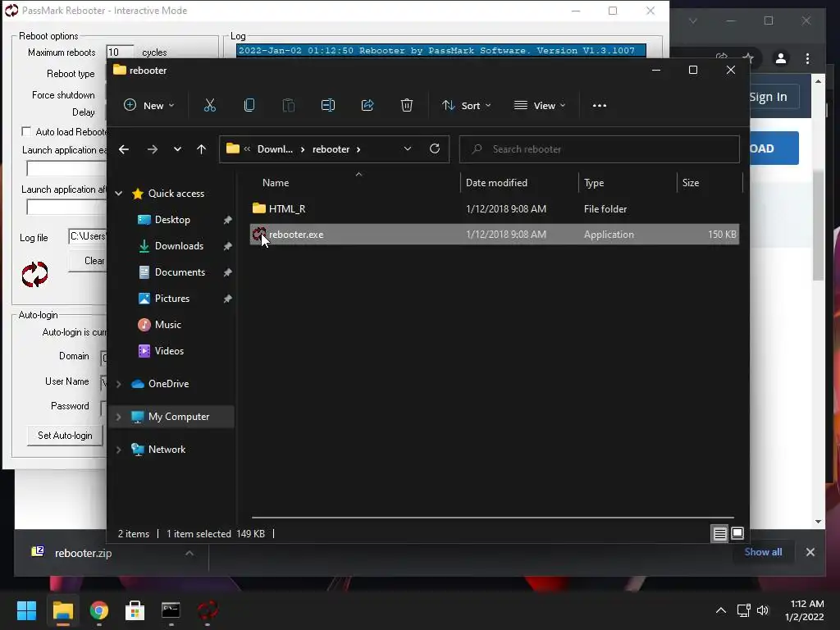Viewport: 840px width, 630px height.
Task: Open Google Chrome from the taskbar
Action: pyautogui.click(x=99, y=610)
